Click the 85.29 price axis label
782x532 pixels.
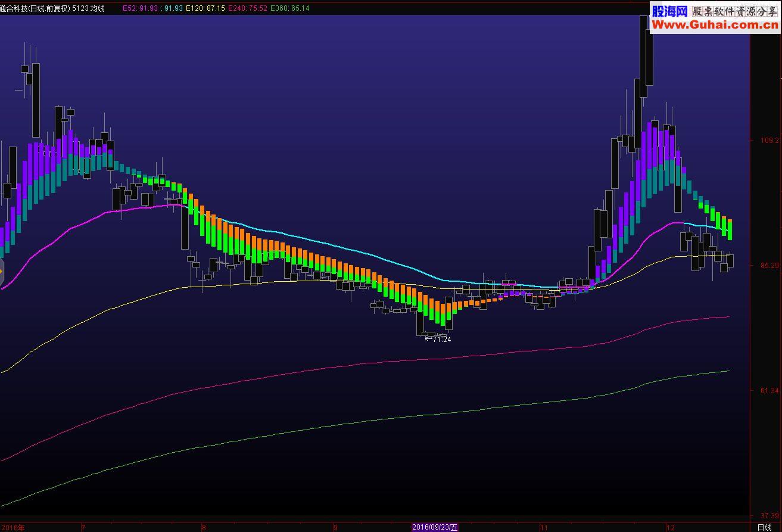769,266
